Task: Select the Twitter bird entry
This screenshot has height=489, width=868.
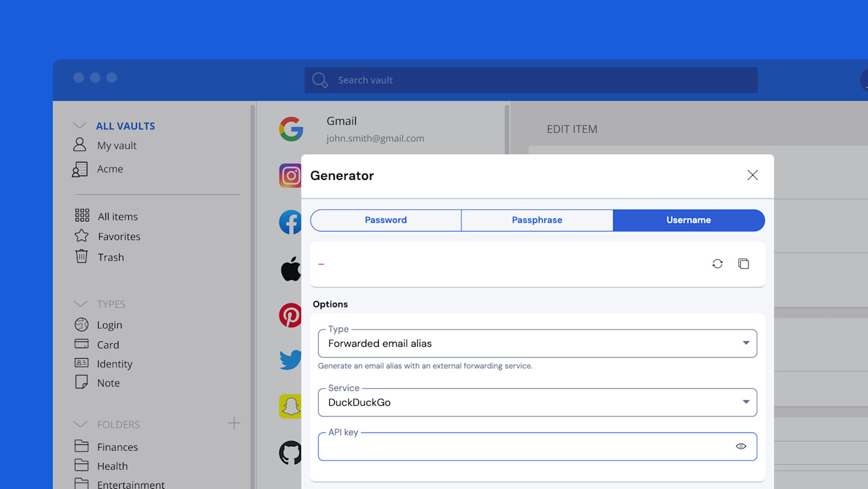Action: point(290,360)
